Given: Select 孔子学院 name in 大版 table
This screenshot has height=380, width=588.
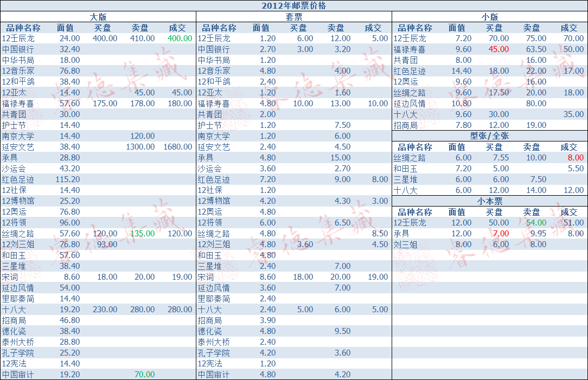Looking at the screenshot, I should (x=17, y=353).
